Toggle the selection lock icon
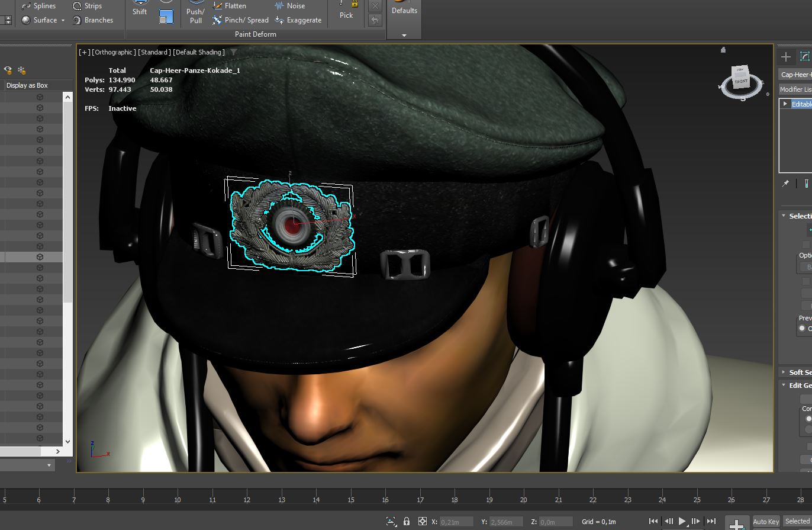 (x=407, y=522)
